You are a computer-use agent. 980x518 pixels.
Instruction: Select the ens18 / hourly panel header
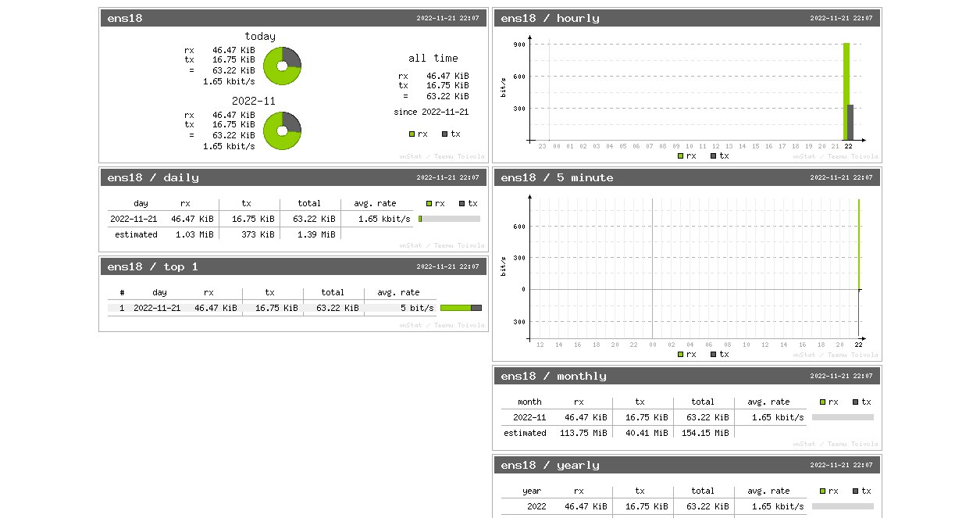[687, 18]
